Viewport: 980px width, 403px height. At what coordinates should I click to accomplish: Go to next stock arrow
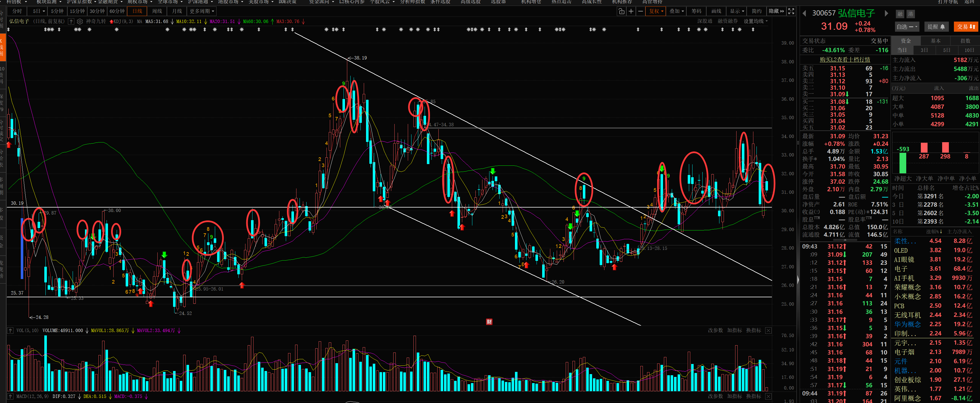click(886, 14)
